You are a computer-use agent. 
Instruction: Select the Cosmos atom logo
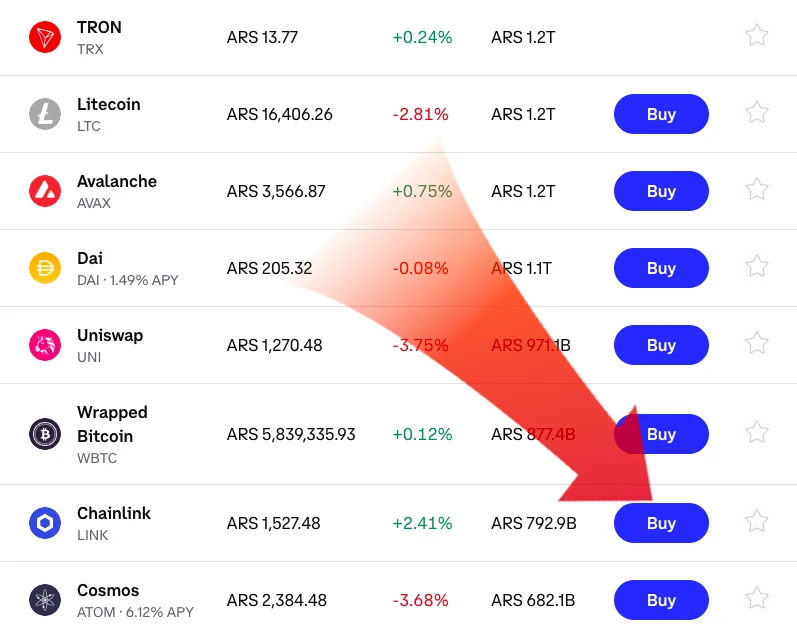point(45,600)
